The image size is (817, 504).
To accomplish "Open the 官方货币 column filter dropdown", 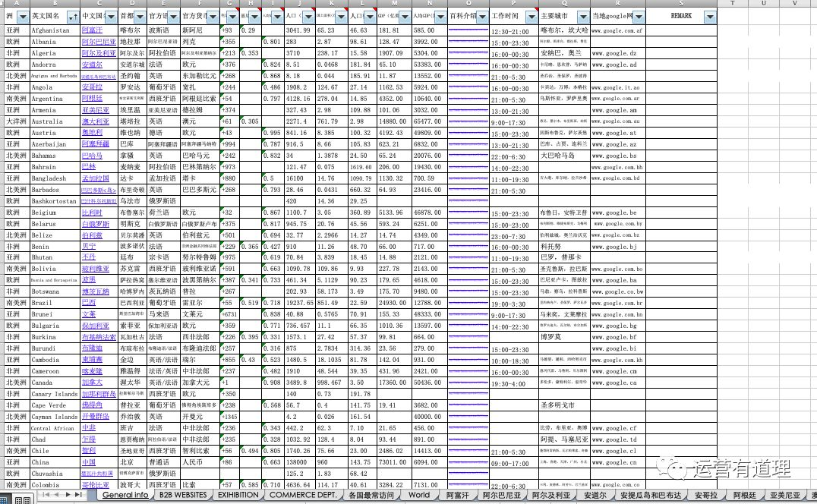I will (213, 17).
